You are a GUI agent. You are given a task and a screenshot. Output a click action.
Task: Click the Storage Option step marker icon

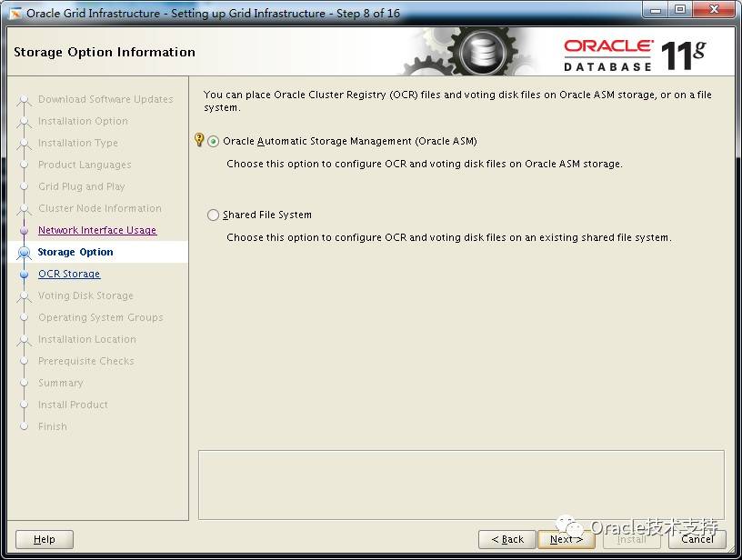[x=25, y=253]
